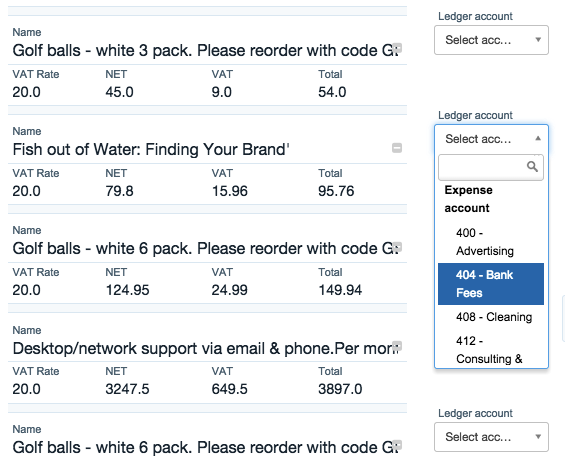Select 404 - Bank Fees option
Screen dimensions: 565x458
point(491,284)
